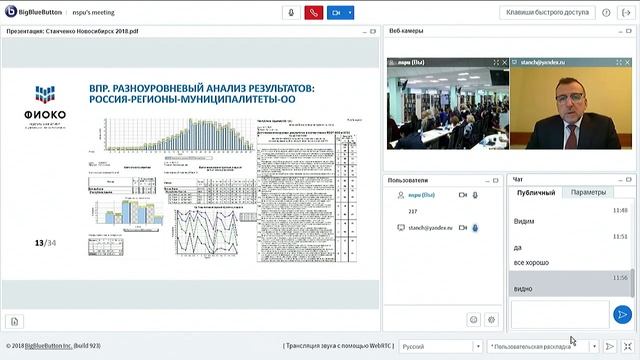Maximize the Презентация window
Image resolution: width=640 pixels, height=360 pixels.
coord(373,31)
